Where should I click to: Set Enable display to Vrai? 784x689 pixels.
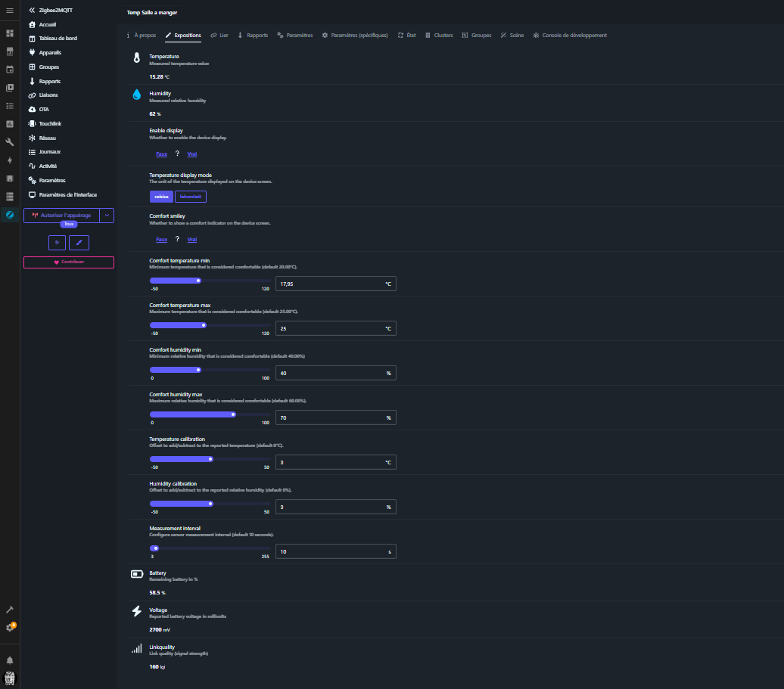point(191,154)
